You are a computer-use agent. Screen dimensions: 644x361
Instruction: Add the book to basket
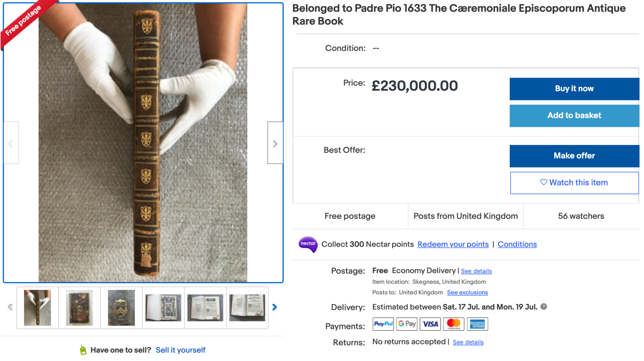pyautogui.click(x=574, y=116)
